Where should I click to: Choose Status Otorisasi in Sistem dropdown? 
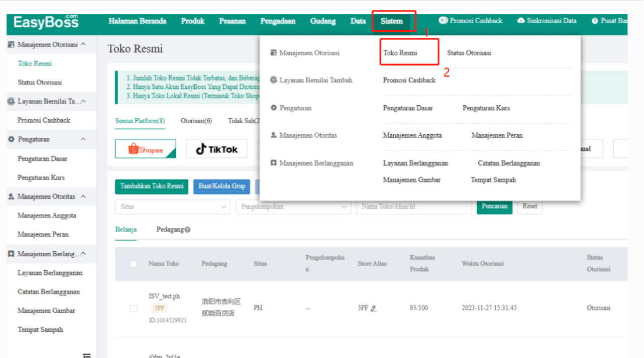[469, 52]
